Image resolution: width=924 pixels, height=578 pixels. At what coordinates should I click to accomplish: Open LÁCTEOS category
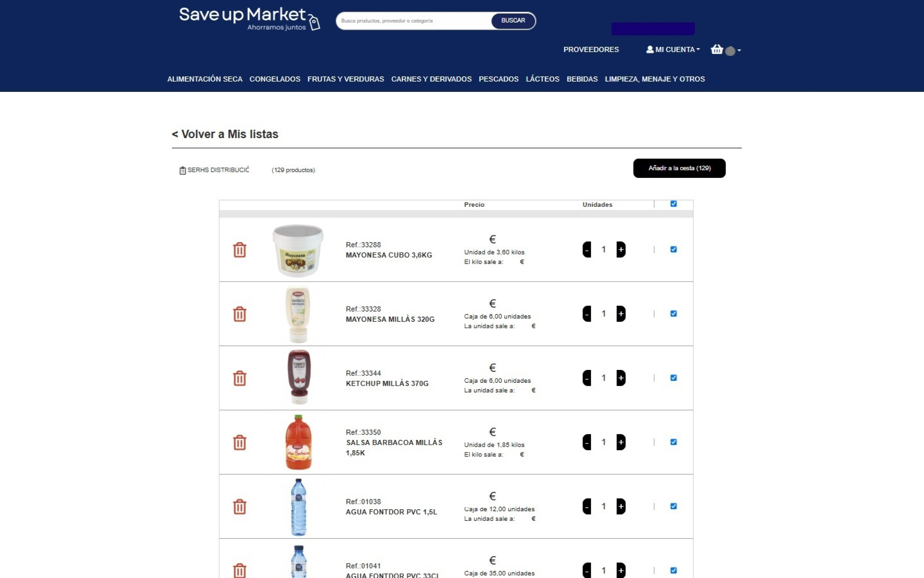pos(543,79)
